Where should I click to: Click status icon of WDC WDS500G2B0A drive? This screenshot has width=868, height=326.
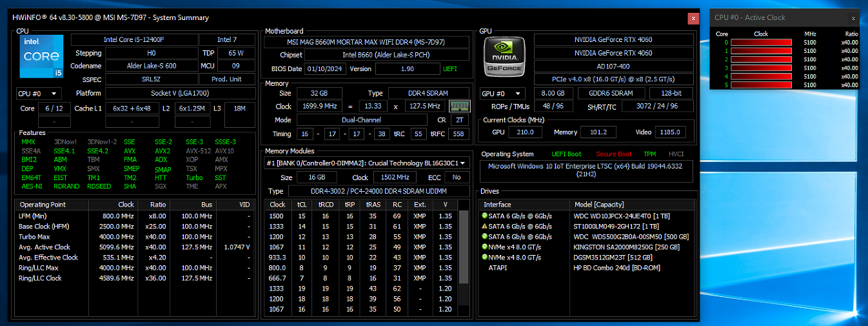pyautogui.click(x=484, y=236)
